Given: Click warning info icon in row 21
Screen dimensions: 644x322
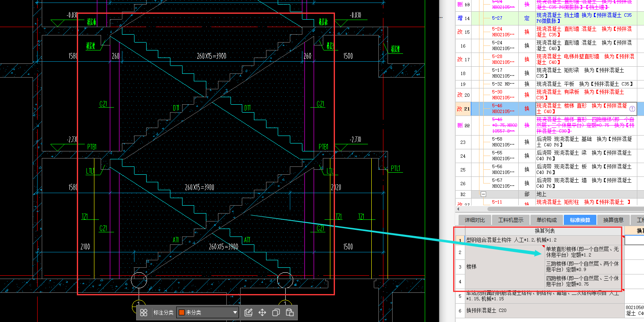Looking at the screenshot, I should pos(632,108).
